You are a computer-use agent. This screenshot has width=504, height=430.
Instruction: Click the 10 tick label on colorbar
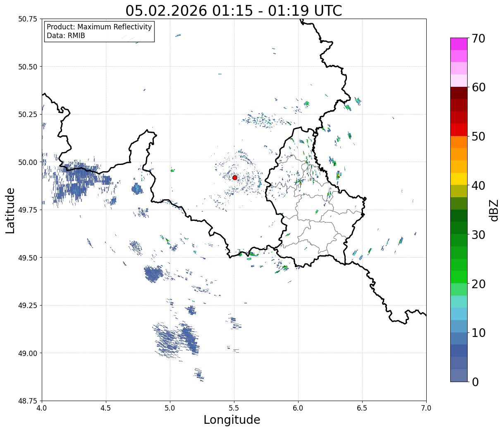478,332
